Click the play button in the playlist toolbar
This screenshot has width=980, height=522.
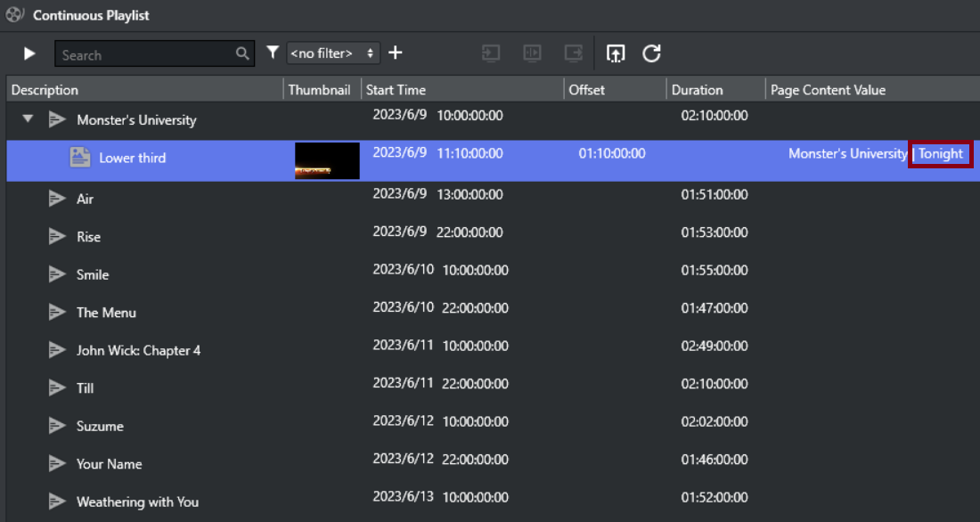pos(29,53)
